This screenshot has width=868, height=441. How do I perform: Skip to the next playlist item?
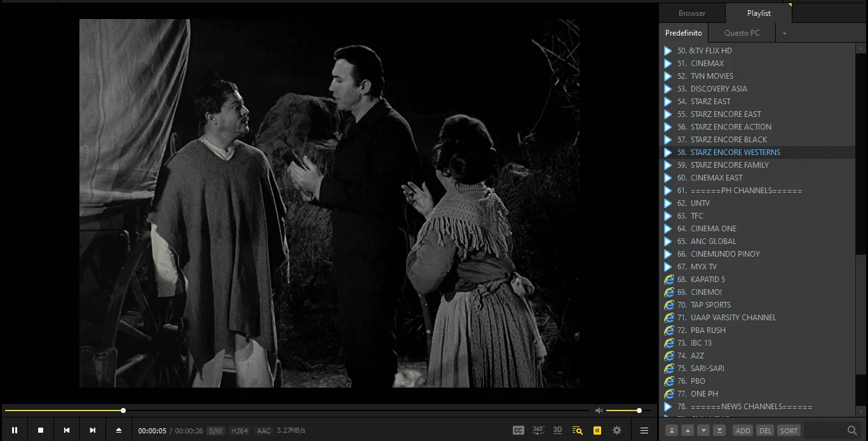click(93, 430)
